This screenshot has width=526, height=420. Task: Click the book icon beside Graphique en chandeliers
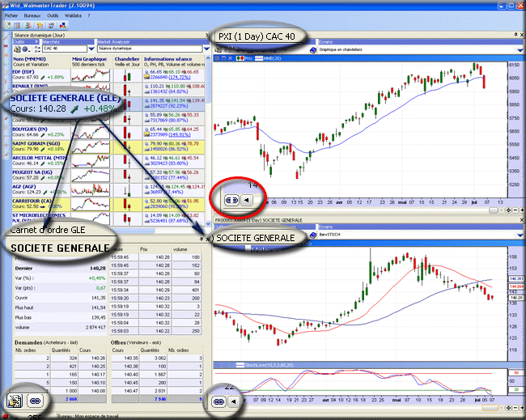pos(312,50)
